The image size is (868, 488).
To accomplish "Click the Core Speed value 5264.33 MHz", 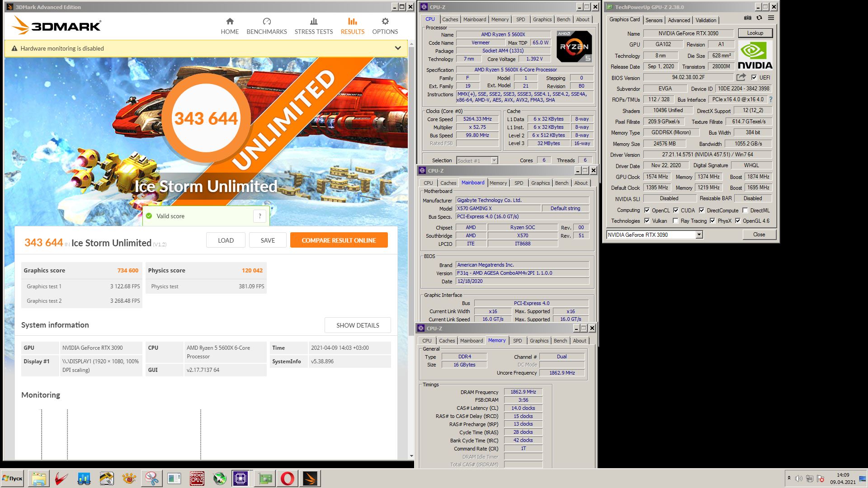I will click(477, 119).
